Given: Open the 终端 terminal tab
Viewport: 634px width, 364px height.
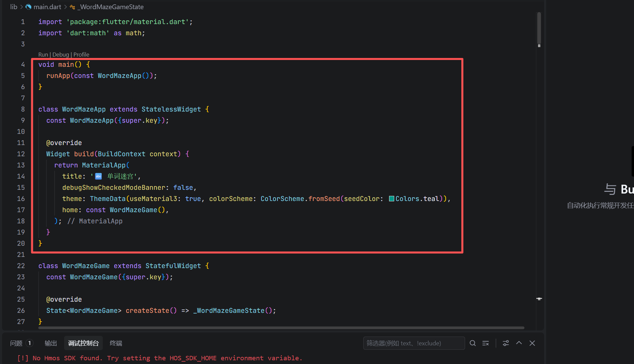Looking at the screenshot, I should click(x=116, y=343).
